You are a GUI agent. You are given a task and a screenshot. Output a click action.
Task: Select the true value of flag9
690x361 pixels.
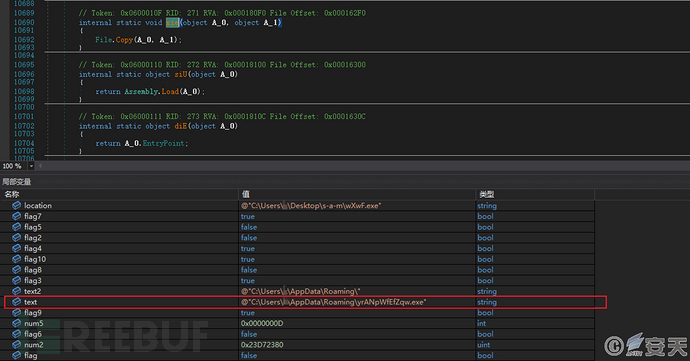point(248,313)
